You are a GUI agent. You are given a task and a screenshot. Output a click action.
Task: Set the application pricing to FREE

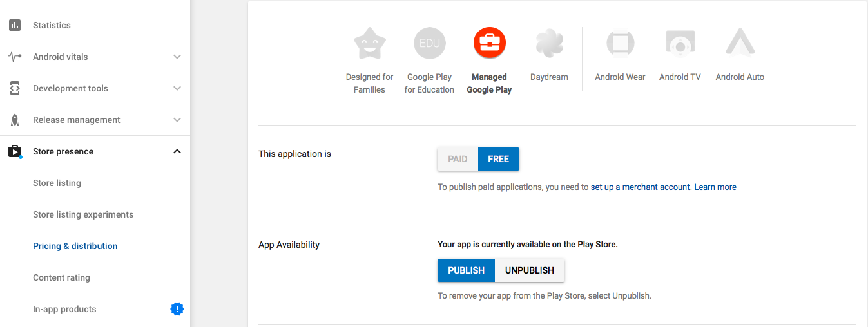point(498,159)
